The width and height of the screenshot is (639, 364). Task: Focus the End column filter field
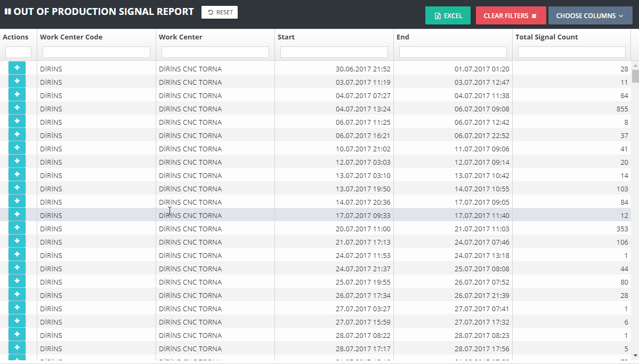(x=453, y=52)
